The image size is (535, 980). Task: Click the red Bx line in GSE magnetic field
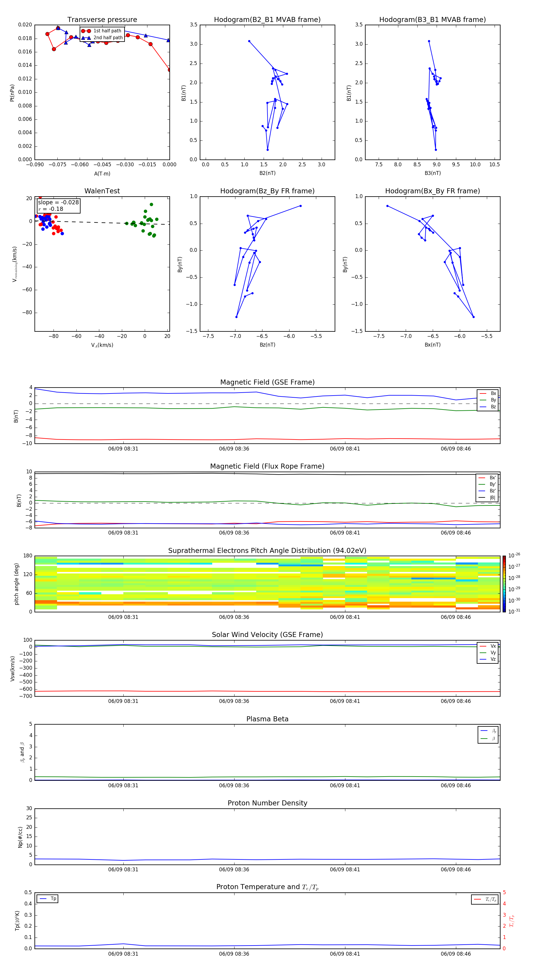coord(267,439)
